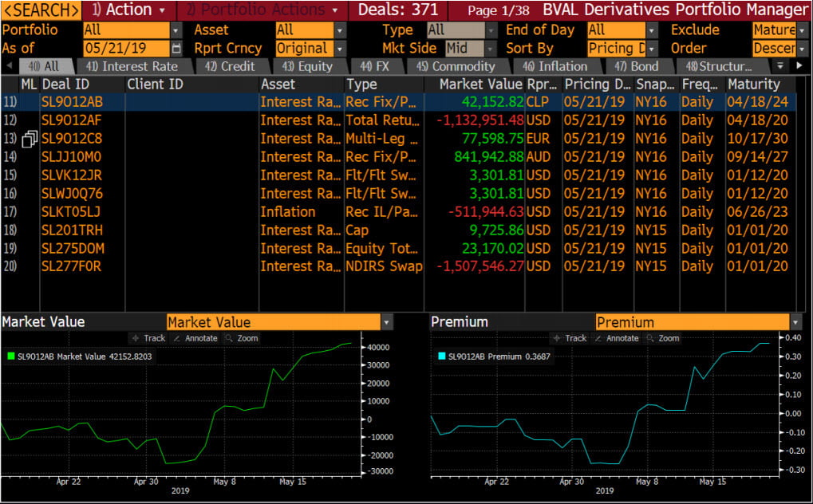Open deal SLJJ10M0
813x504 pixels.
[x=72, y=157]
